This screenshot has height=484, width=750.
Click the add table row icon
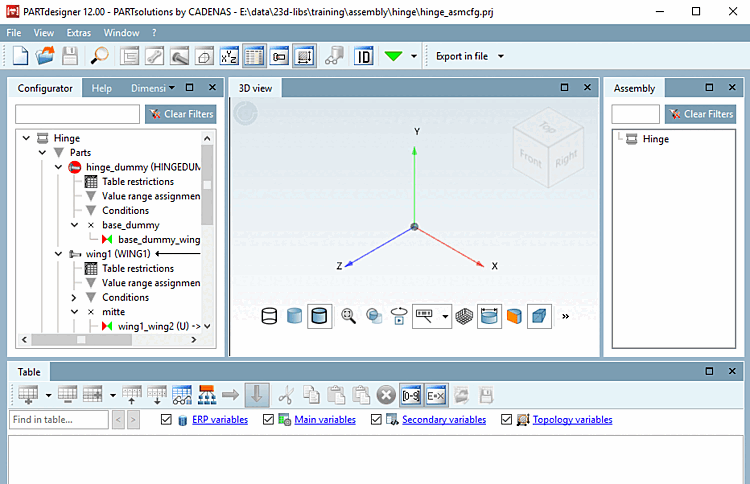pos(28,395)
